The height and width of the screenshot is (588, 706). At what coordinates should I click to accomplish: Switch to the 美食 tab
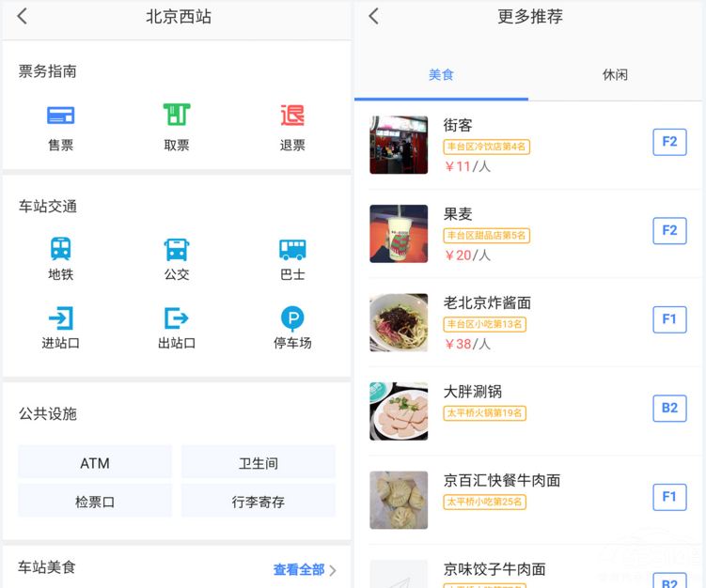coord(441,74)
